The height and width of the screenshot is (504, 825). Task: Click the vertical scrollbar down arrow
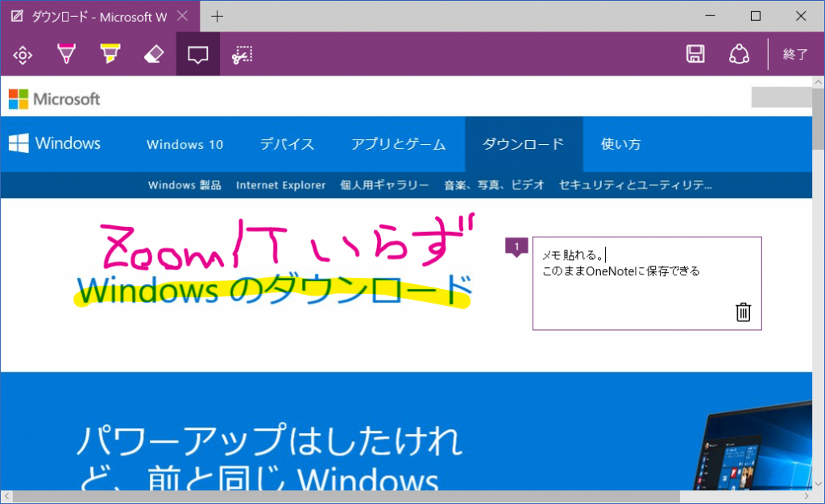(819, 484)
